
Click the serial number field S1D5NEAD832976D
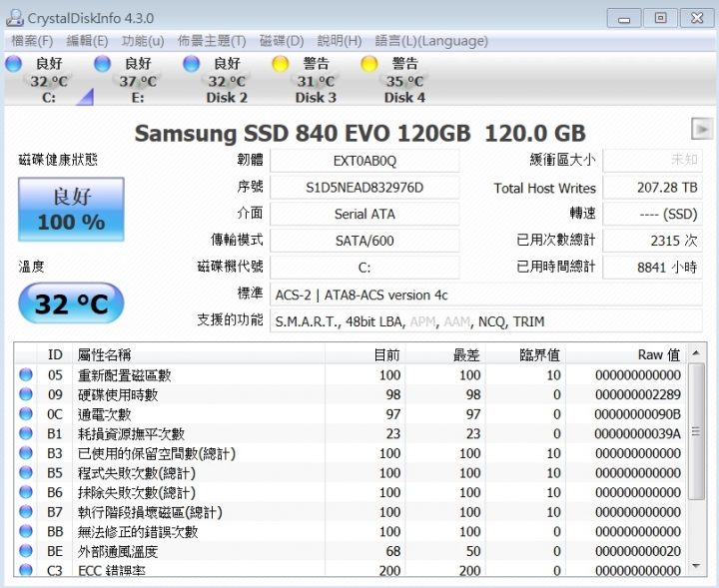pos(364,188)
